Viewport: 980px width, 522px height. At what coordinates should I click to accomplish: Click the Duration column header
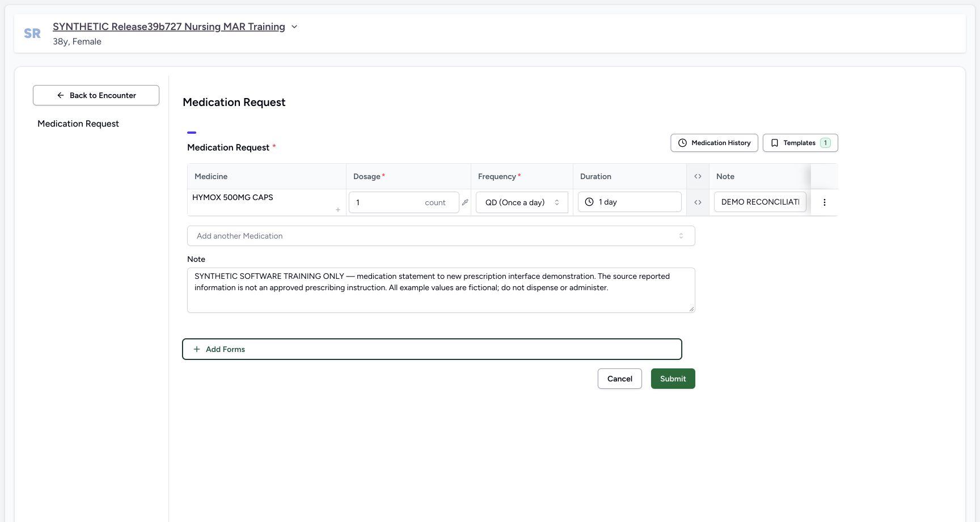pos(630,176)
